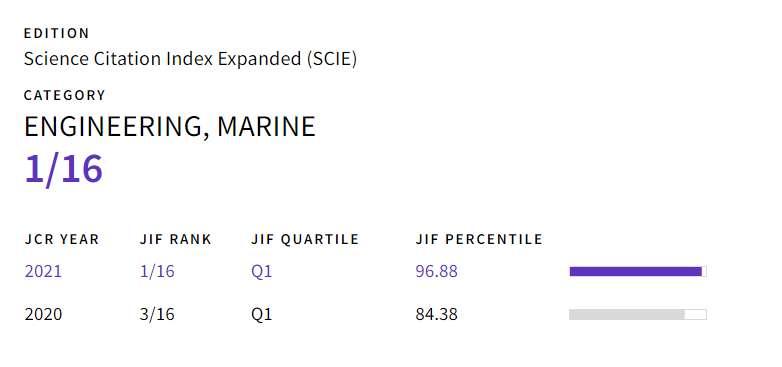782x367 pixels.
Task: Select the 2020 year row entry
Action: 43,315
